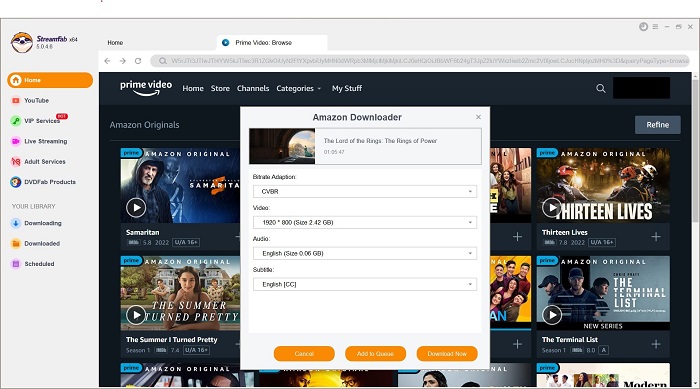This screenshot has width=700, height=389.
Task: Add Thirteen Lives to watchlist plus icon
Action: [656, 236]
